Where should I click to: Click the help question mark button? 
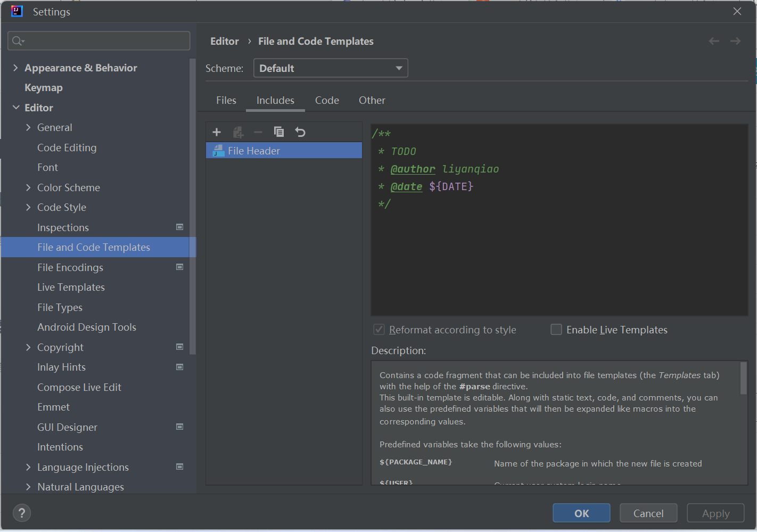click(22, 513)
